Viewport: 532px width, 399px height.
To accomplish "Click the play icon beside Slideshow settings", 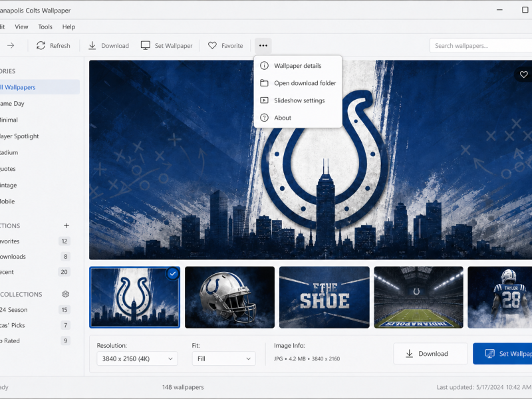I will point(264,100).
